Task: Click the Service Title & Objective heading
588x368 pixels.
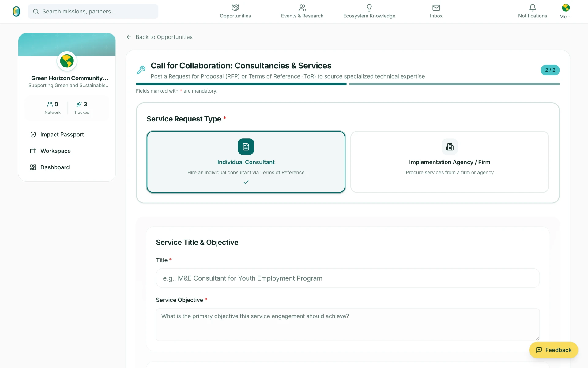Action: (x=197, y=242)
